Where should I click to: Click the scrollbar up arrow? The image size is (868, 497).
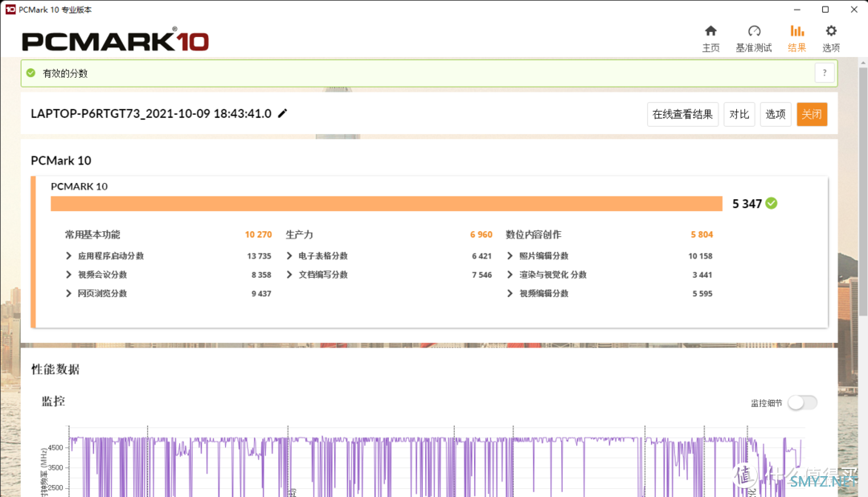pos(863,63)
